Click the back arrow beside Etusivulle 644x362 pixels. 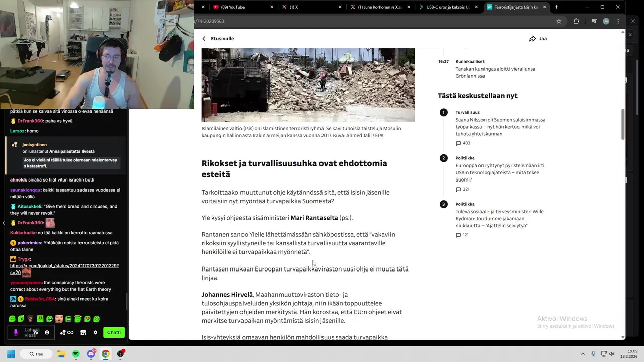(204, 39)
